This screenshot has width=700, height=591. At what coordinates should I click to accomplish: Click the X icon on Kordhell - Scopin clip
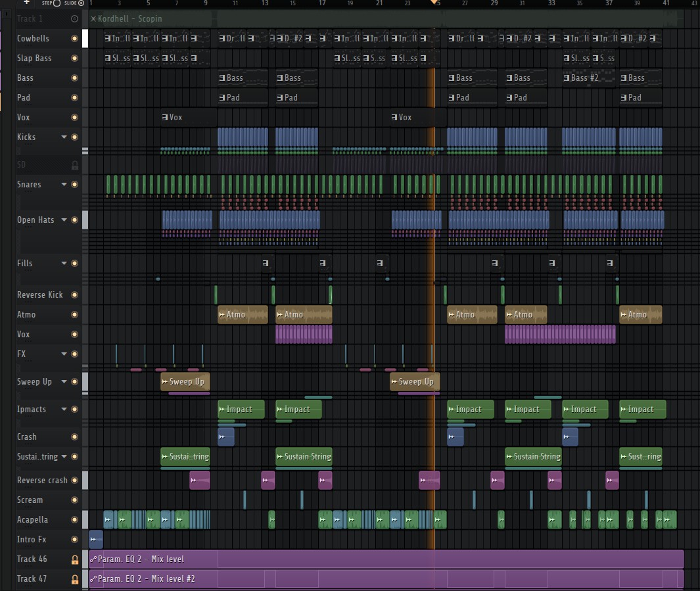(x=93, y=19)
